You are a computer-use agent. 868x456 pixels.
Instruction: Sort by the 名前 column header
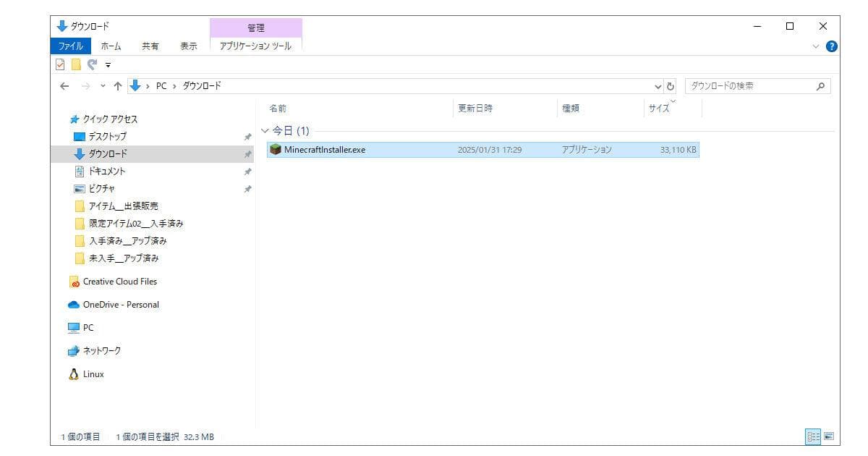(278, 108)
